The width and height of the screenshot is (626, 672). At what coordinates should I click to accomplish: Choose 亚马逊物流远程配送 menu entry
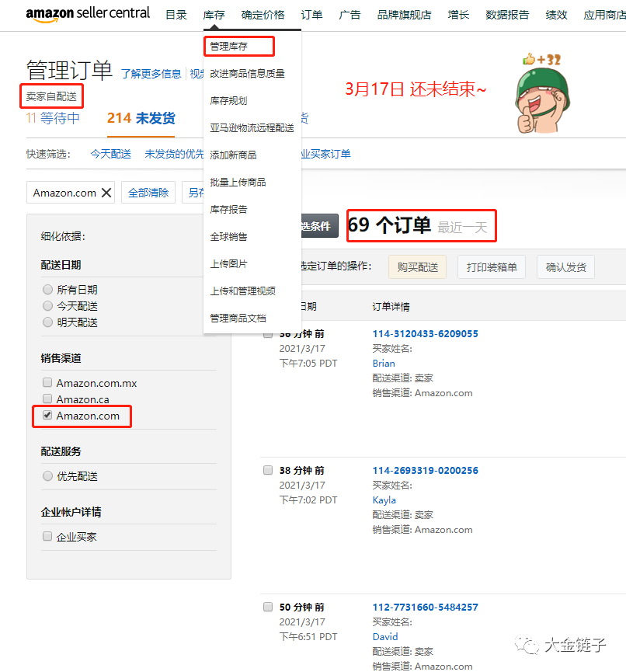tap(252, 127)
